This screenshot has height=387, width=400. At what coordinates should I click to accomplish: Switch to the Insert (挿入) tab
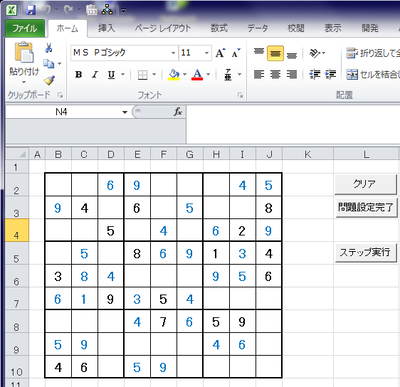tap(107, 28)
